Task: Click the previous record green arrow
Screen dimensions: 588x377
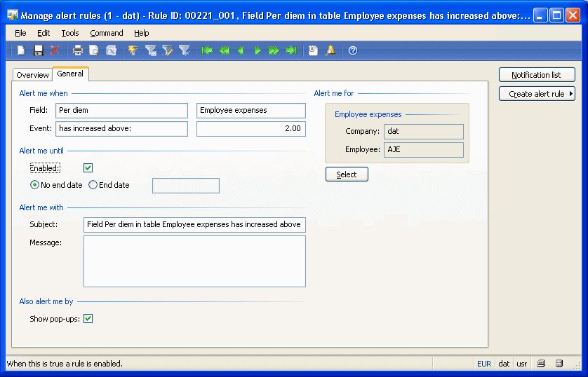Action: tap(241, 50)
